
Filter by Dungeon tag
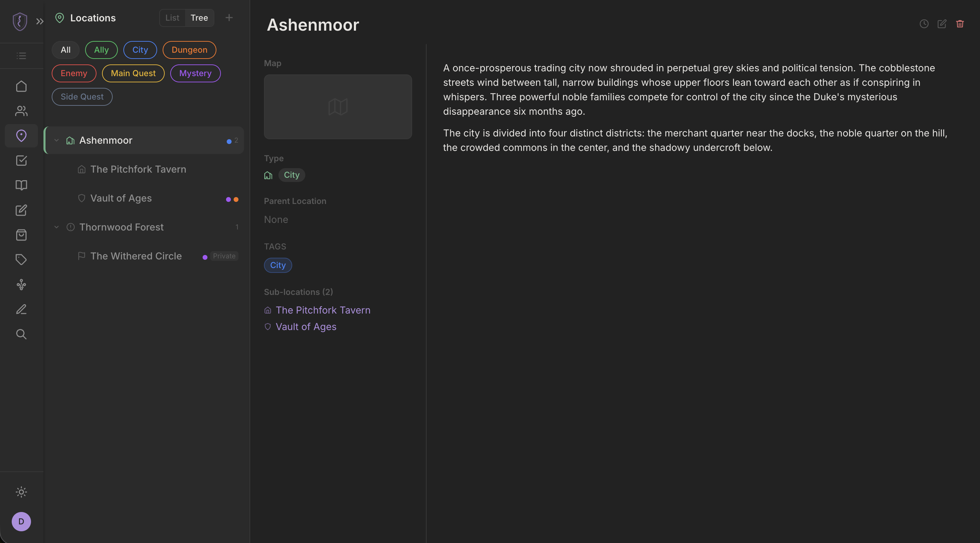tap(190, 50)
